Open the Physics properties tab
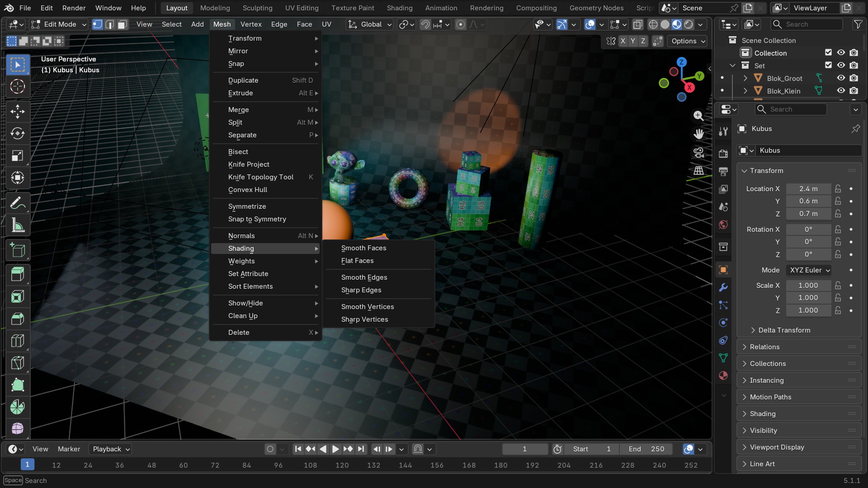 pos(723,323)
